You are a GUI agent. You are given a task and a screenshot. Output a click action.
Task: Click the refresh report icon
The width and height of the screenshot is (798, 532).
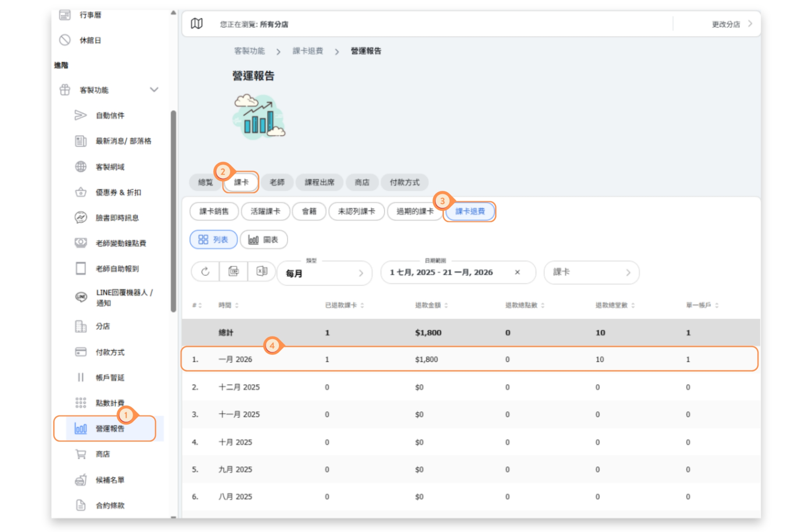tap(205, 272)
